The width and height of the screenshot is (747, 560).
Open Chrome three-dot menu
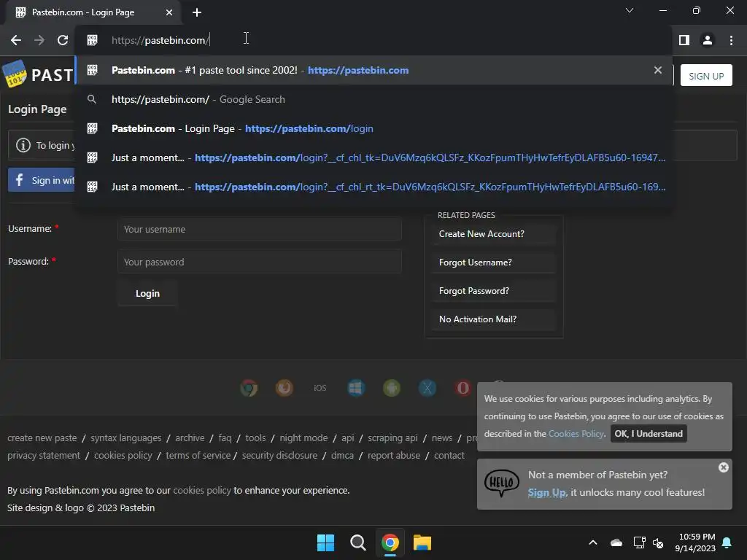tap(731, 40)
